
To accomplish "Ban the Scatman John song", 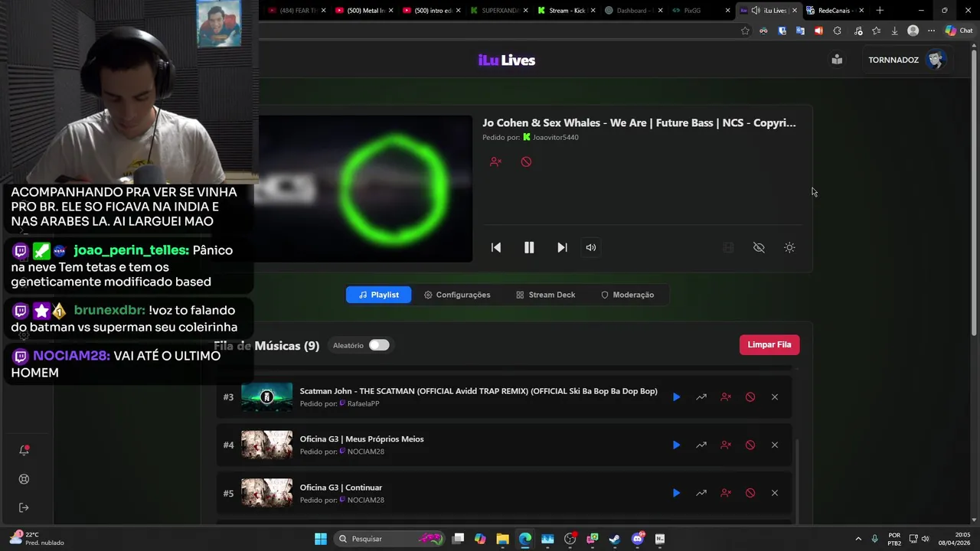I will point(750,397).
